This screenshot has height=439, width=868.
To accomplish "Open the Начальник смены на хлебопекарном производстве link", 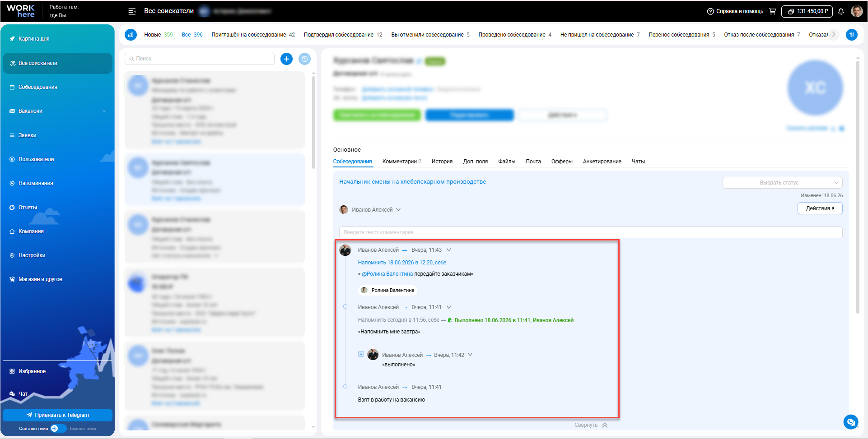I will (x=412, y=182).
